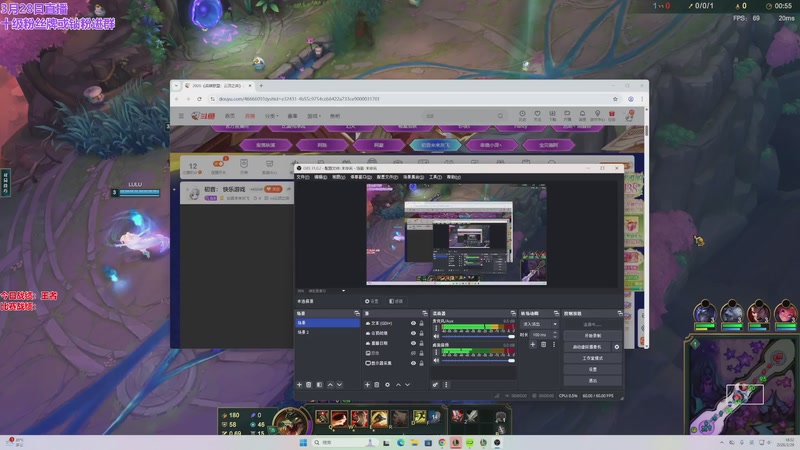The width and height of the screenshot is (800, 450).
Task: Adjust desktop audio volume slider
Action: (x=478, y=360)
